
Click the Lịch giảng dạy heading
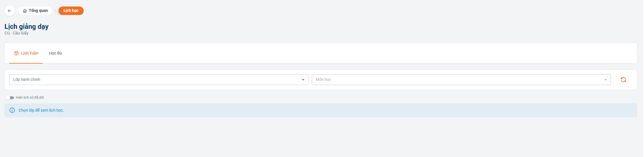26,26
